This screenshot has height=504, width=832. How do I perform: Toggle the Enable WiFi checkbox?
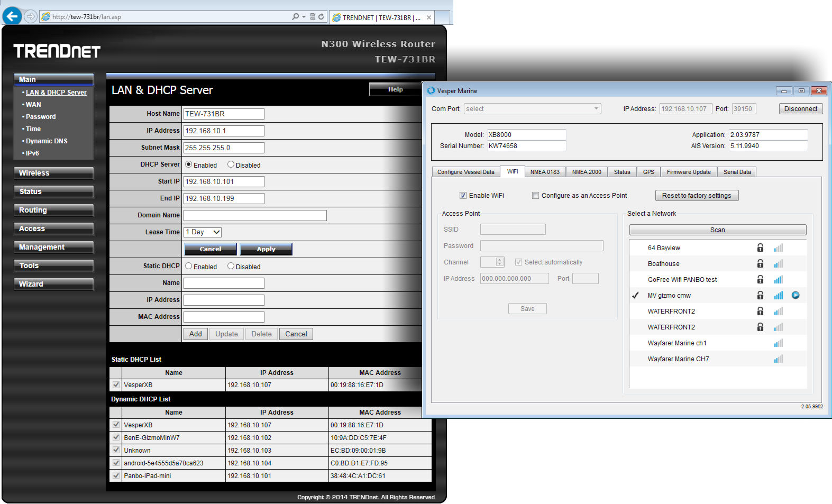(463, 195)
